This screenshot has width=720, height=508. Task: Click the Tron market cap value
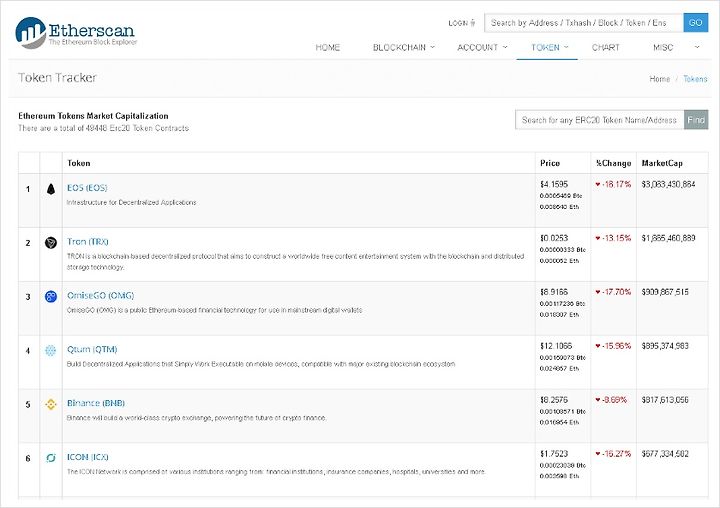click(668, 238)
